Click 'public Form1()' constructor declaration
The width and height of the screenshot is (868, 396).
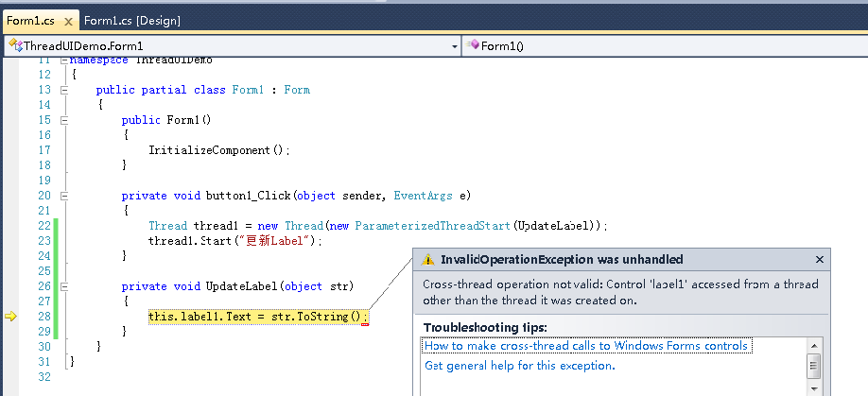[x=166, y=120]
